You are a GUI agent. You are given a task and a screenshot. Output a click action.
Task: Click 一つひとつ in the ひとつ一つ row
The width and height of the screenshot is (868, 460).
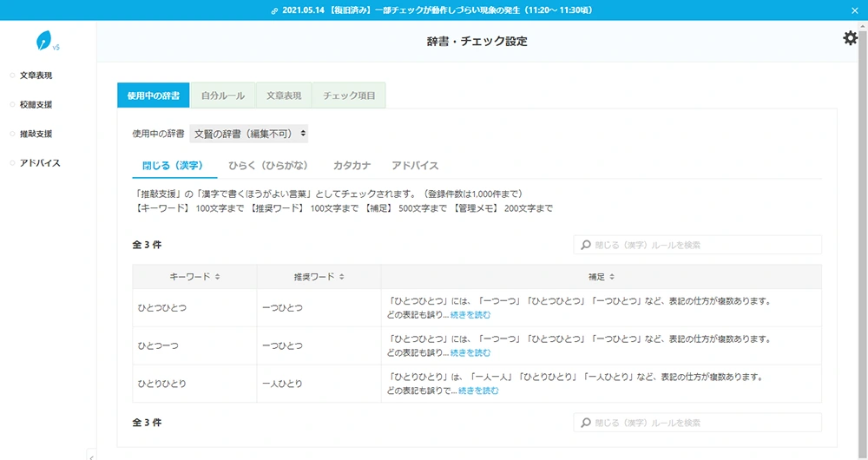(282, 345)
